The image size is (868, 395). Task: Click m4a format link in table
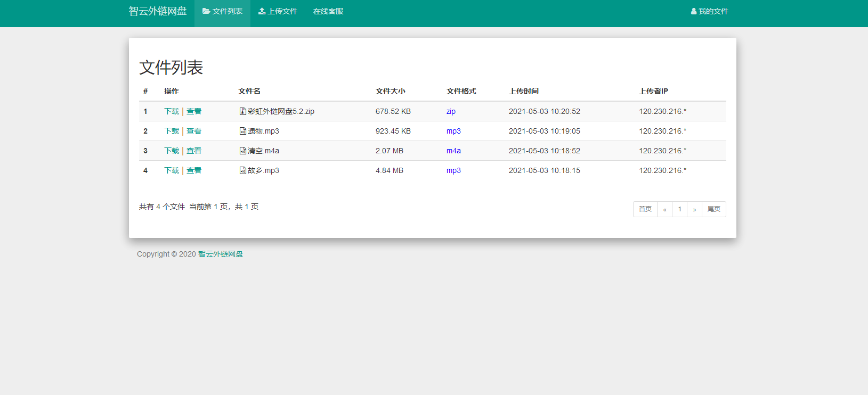coord(453,151)
